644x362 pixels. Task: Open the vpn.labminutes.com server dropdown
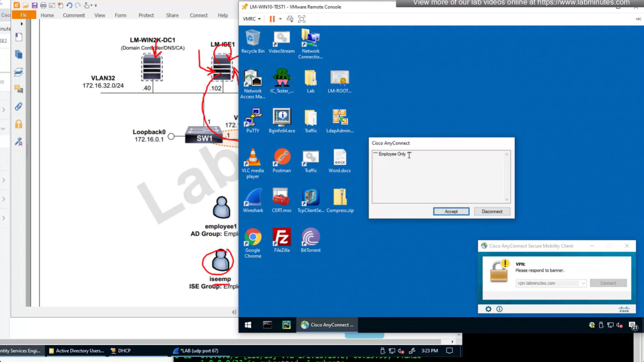pos(583,283)
